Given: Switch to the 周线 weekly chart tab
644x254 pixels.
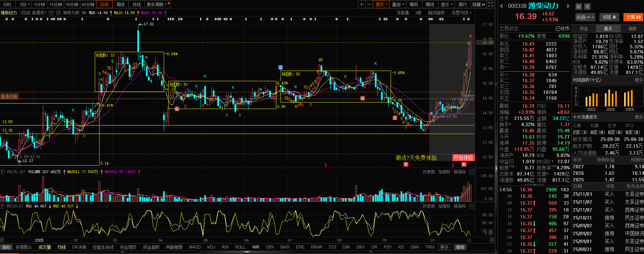Looking at the screenshot, I should pyautogui.click(x=120, y=4).
